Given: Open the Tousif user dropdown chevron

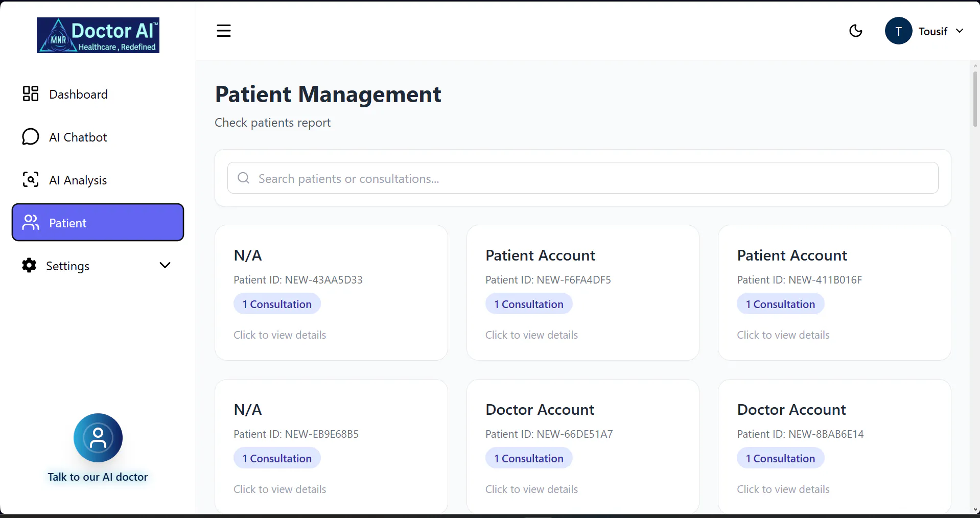Looking at the screenshot, I should 960,31.
